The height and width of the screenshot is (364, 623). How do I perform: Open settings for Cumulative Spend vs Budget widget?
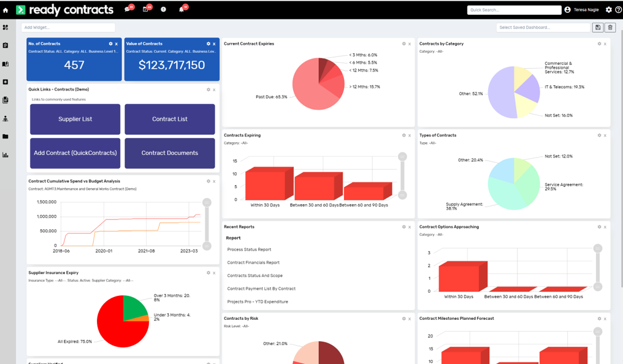[x=208, y=181]
